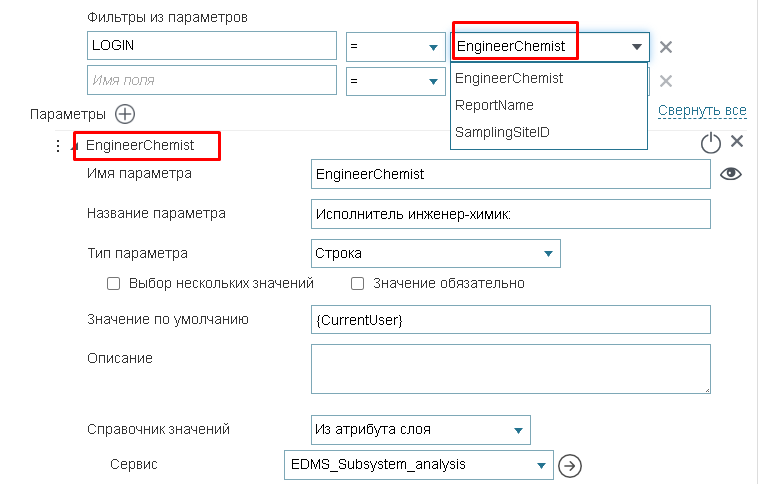Click the 'Описание' text area
The width and height of the screenshot is (759, 484).
(x=510, y=369)
